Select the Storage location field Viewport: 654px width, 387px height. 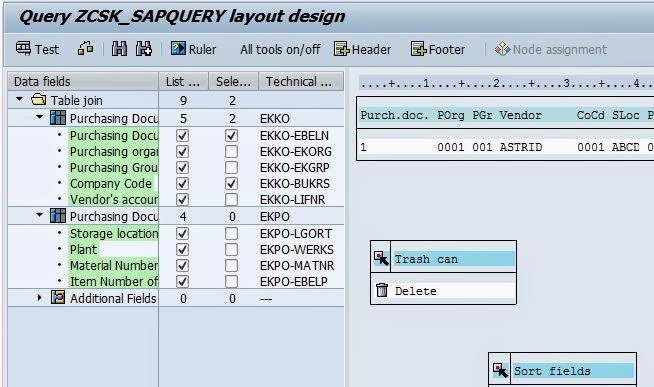click(113, 234)
